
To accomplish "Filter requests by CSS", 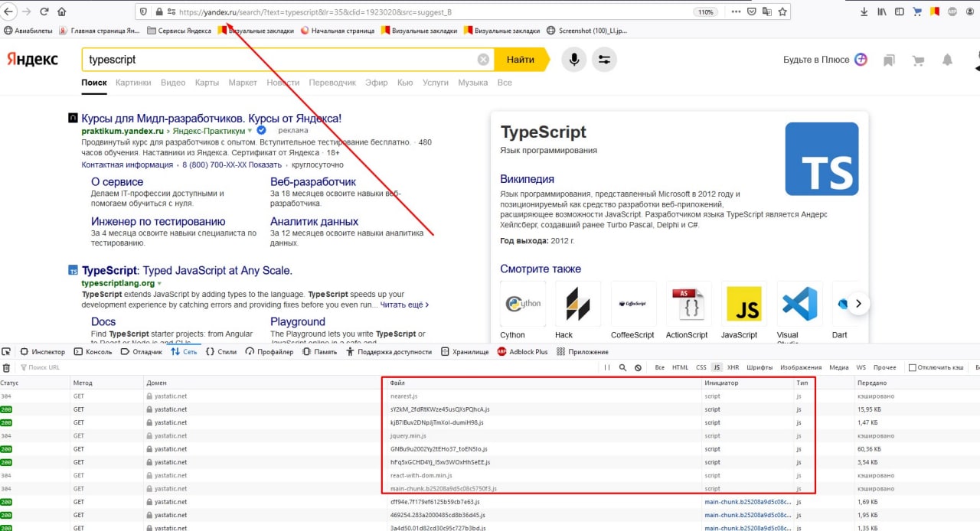I will (x=701, y=368).
